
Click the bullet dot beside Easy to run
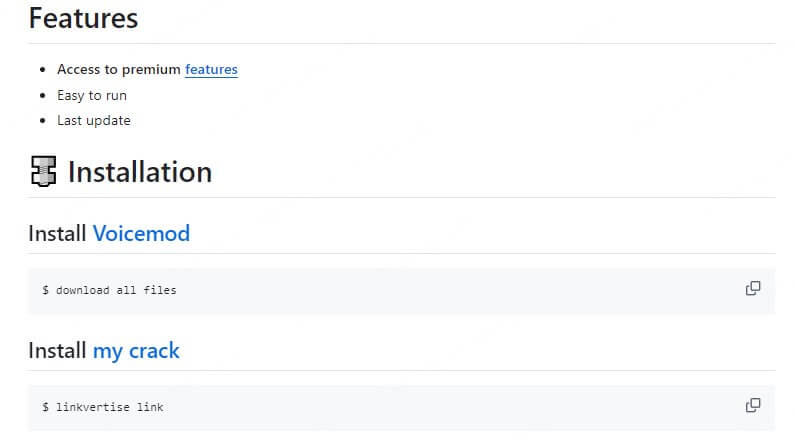point(42,96)
